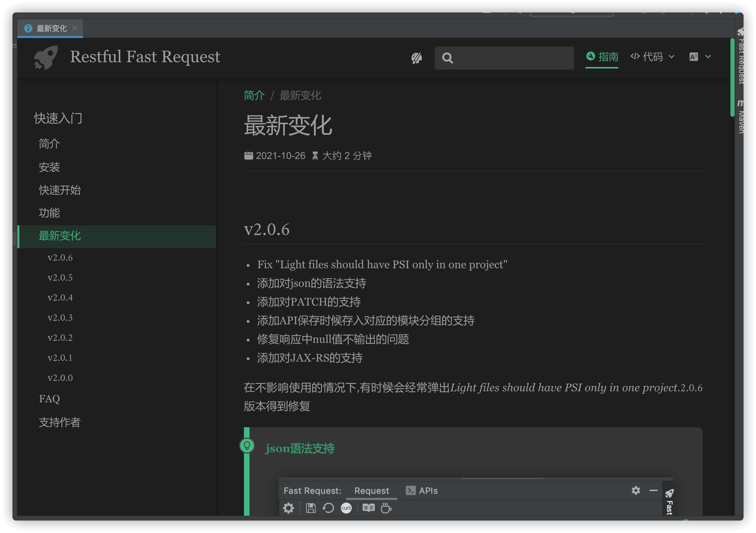Click the magnifier search icon
756x533 pixels.
point(447,58)
